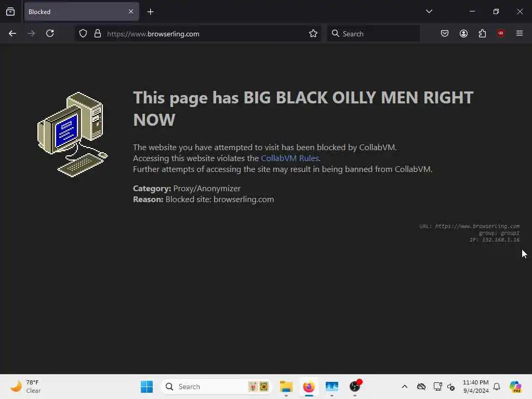The image size is (532, 399).
Task: Select the Reason: Blocked site: browserling.com text
Action: [203, 199]
